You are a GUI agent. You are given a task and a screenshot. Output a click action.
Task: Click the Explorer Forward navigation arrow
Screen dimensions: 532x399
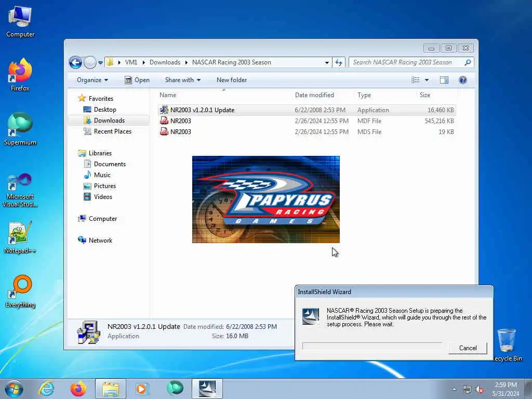[x=90, y=62]
